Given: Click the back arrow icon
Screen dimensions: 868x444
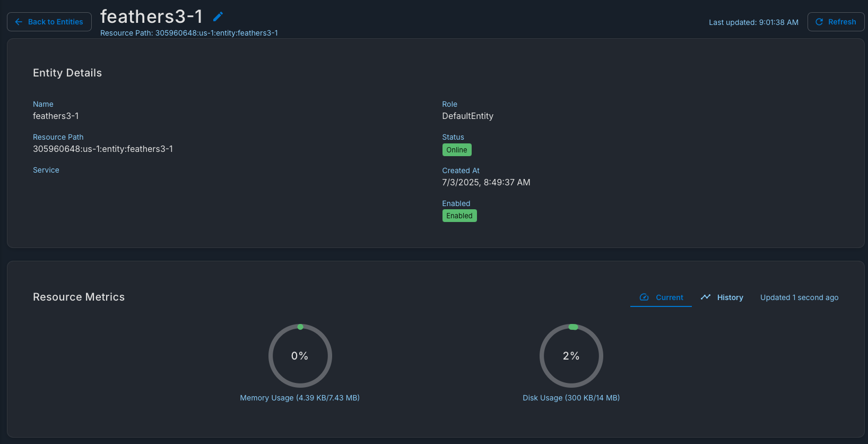Looking at the screenshot, I should pos(19,22).
